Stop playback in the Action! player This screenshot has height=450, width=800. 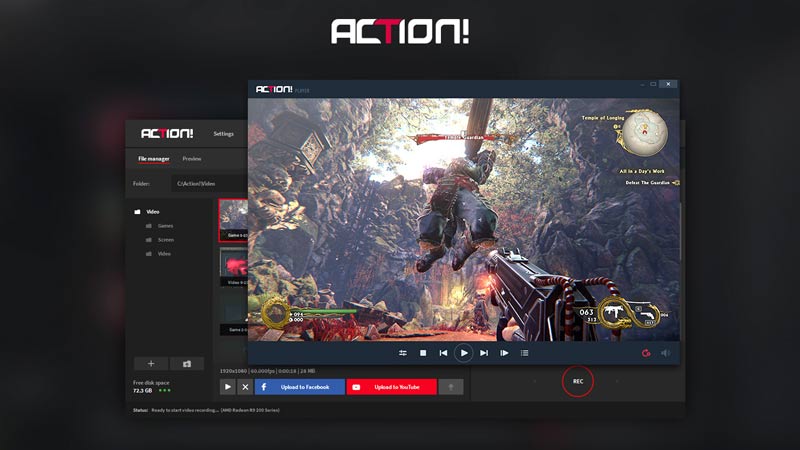pyautogui.click(x=423, y=353)
